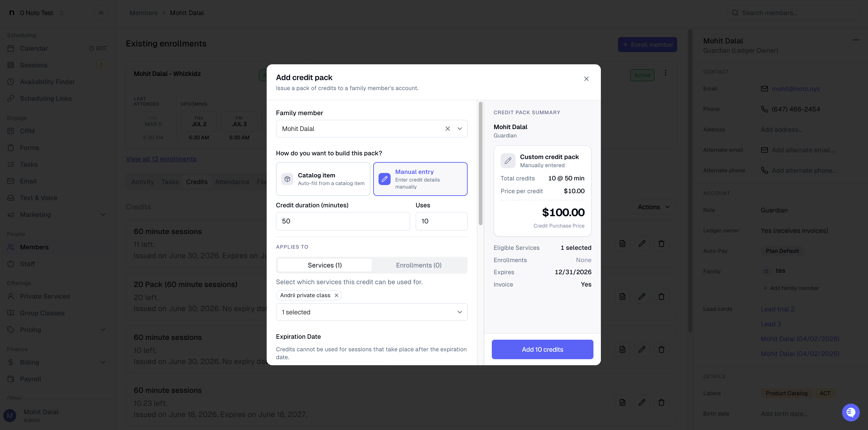Collapse the sidebar with double-chevron icon
Image resolution: width=868 pixels, height=430 pixels.
[101, 13]
